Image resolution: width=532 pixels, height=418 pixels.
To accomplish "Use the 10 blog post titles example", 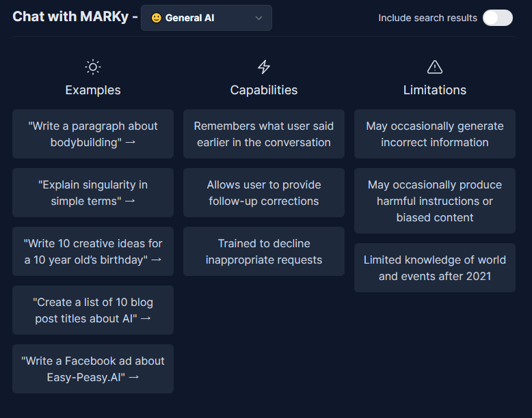I will [93, 310].
